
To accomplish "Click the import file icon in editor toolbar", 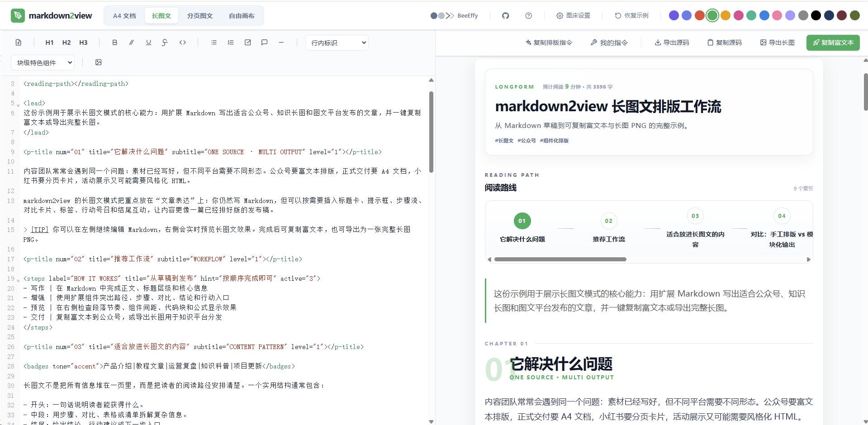I will click(19, 42).
